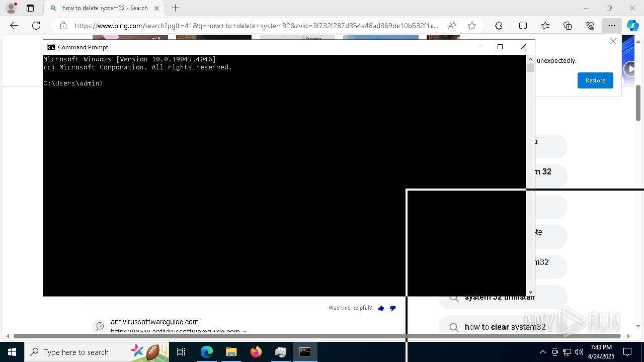Open the Collections icon
Screen dimensions: 644x362
tap(568, 26)
